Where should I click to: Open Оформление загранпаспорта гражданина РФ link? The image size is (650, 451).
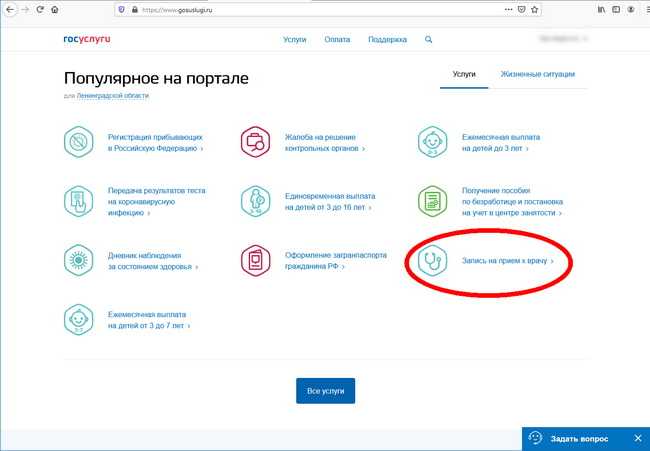coord(336,261)
